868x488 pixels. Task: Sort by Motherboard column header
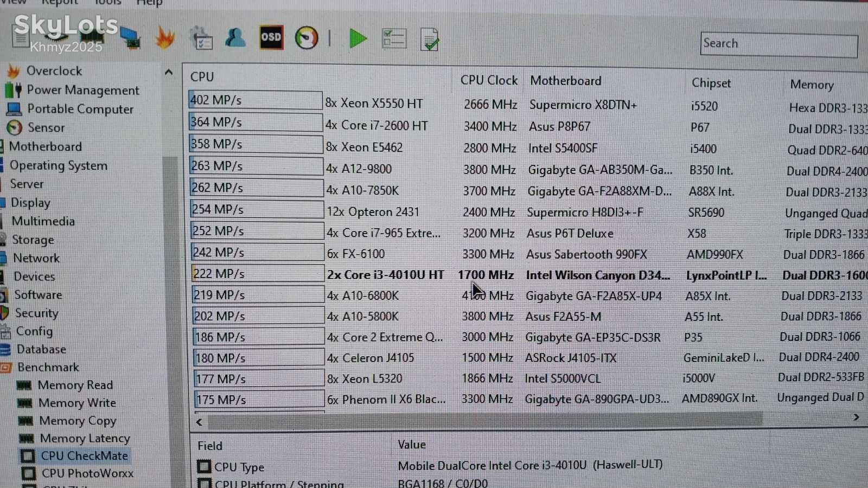tap(566, 81)
